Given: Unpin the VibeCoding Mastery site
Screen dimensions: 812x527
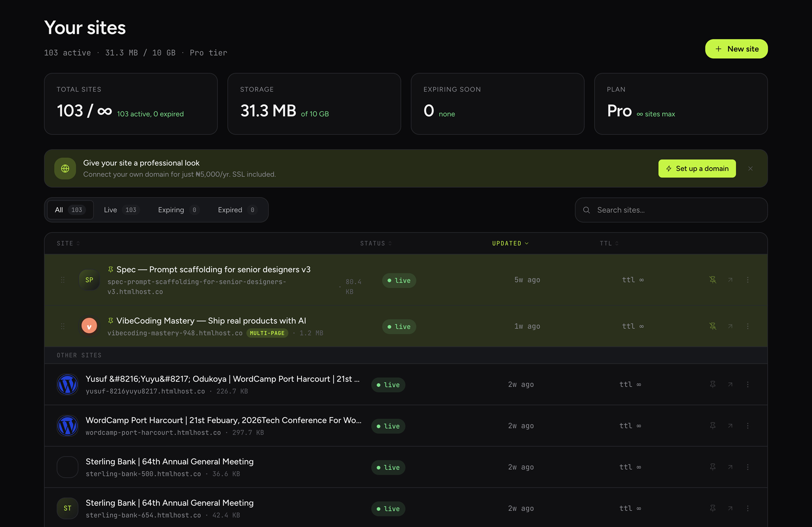Looking at the screenshot, I should click(713, 326).
